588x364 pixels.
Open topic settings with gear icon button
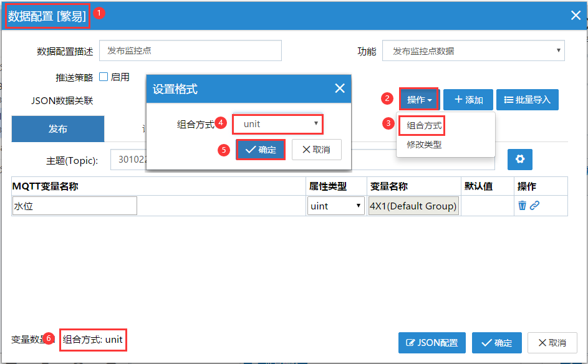click(x=519, y=160)
